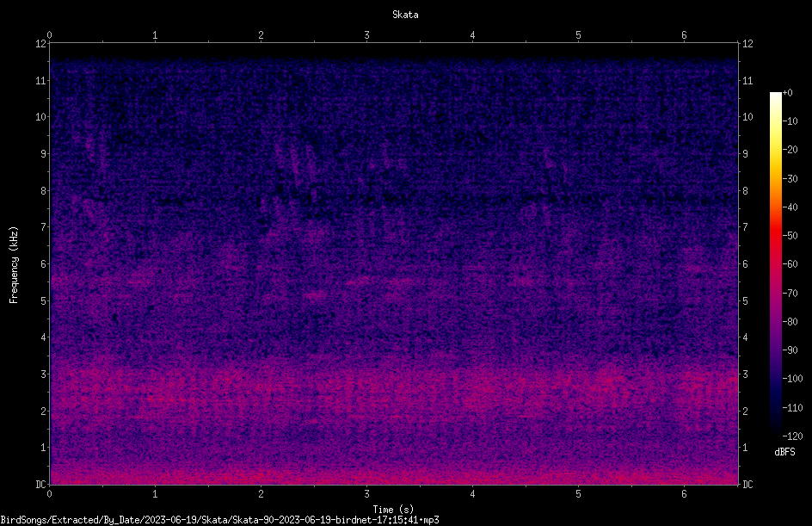This screenshot has height=526, width=812.
Task: Click the 'Time (s)' axis label
Action: pyautogui.click(x=393, y=510)
